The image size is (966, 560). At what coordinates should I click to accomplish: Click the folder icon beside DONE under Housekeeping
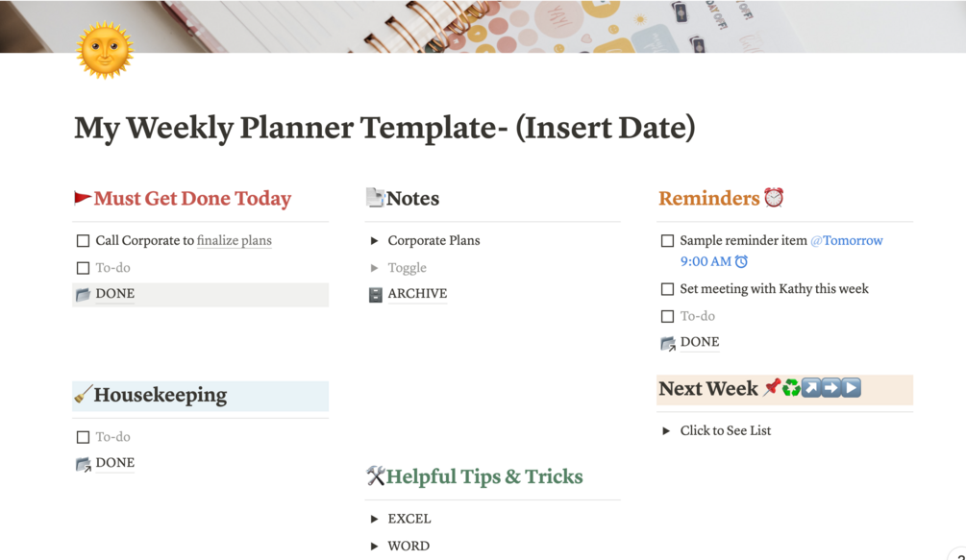83,464
